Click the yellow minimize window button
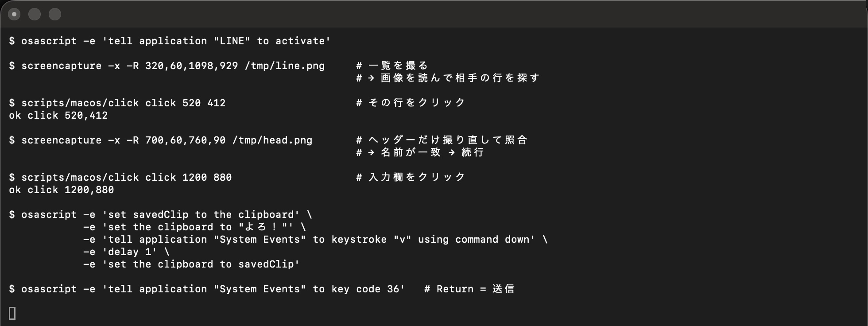This screenshot has width=868, height=326. 35,14
